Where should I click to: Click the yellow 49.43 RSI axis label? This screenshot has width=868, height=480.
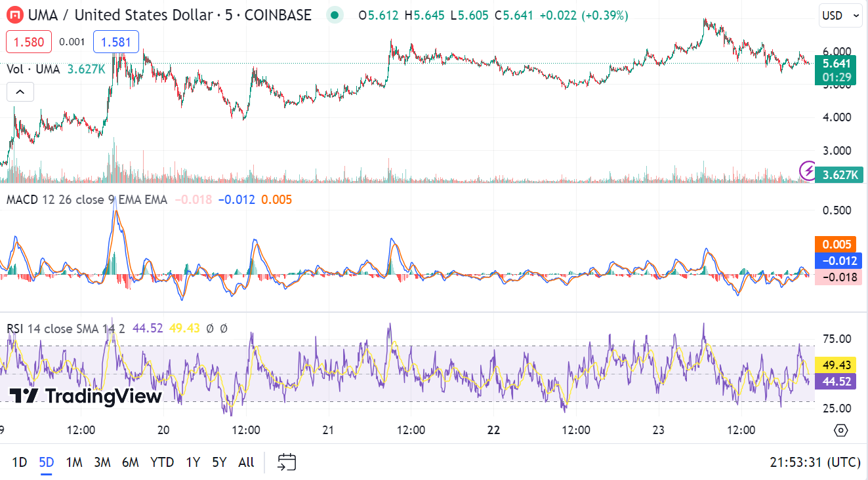(x=835, y=365)
